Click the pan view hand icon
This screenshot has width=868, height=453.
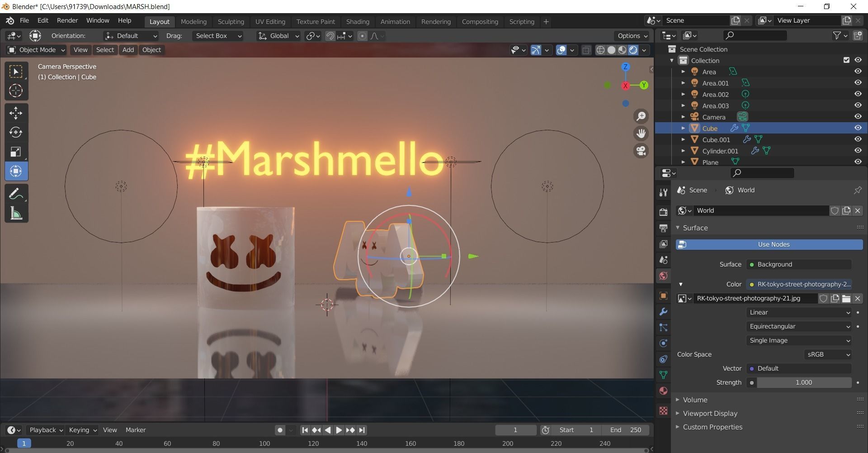pos(641,134)
